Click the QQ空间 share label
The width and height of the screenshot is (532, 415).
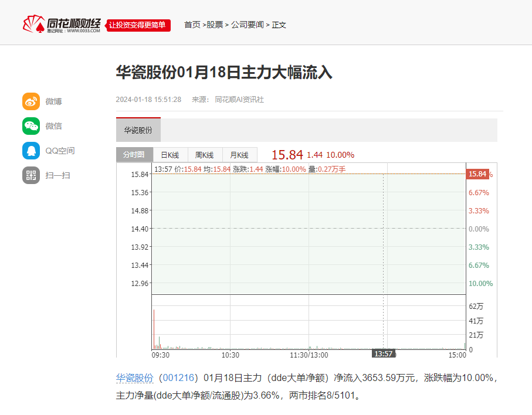click(60, 151)
